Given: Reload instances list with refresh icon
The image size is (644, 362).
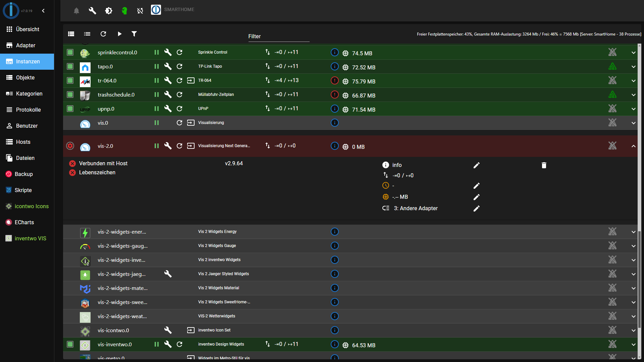Looking at the screenshot, I should 103,34.
